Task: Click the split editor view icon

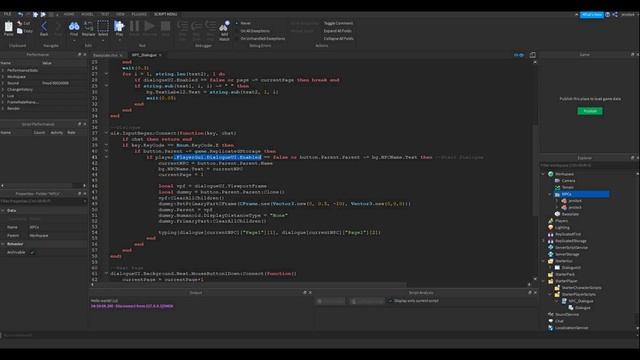Action: click(x=533, y=55)
